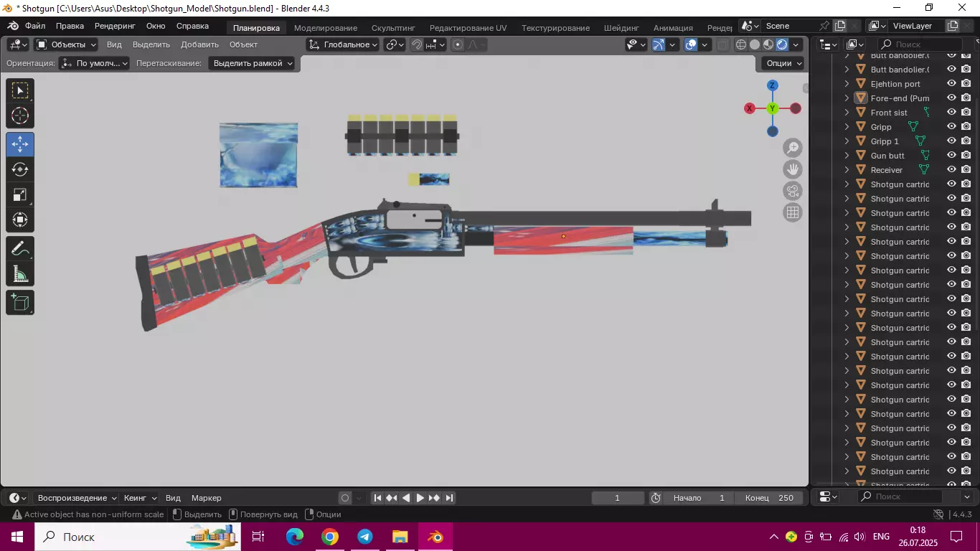Image resolution: width=980 pixels, height=551 pixels.
Task: Toggle the snapping magnet
Action: coord(417,44)
